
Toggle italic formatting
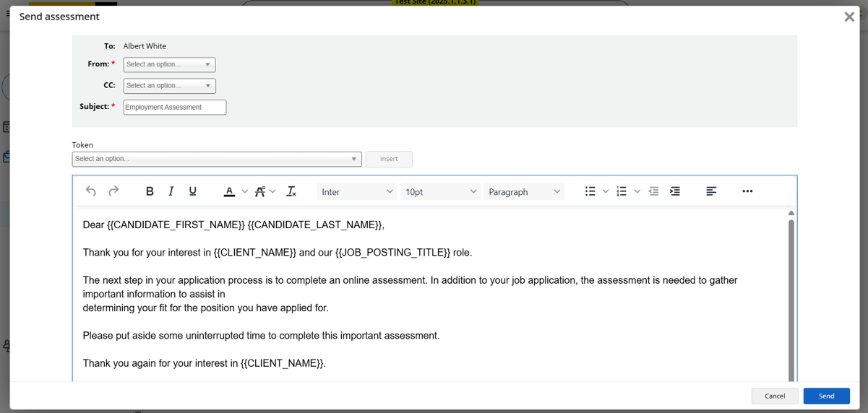coord(171,191)
